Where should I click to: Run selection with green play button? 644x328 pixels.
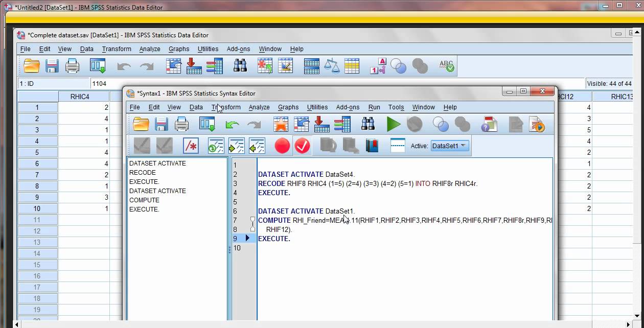394,124
